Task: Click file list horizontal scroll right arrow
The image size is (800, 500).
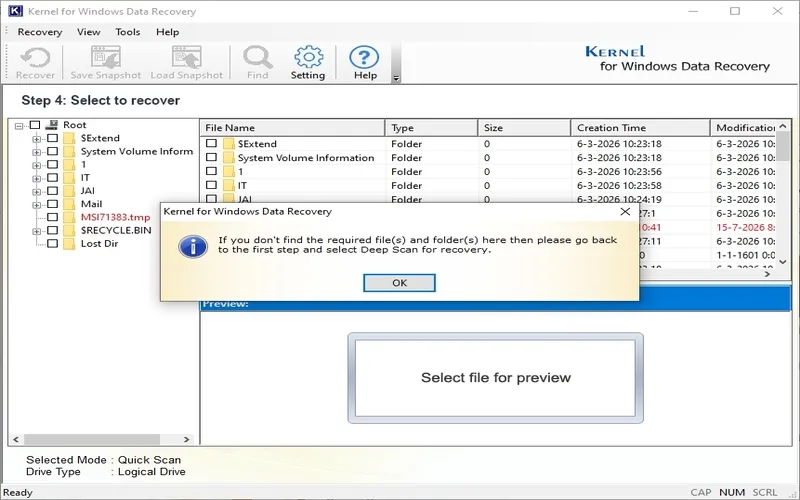Action: coord(767,274)
